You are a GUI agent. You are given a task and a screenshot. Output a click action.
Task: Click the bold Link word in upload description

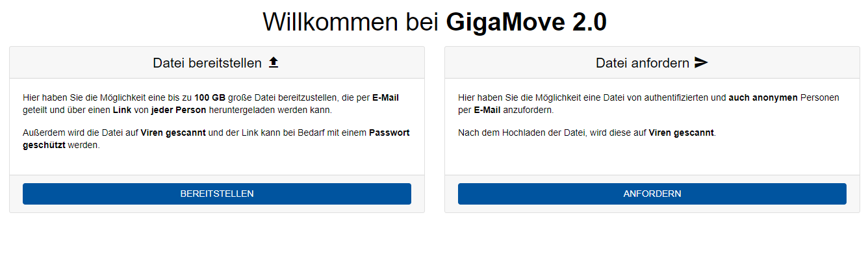[x=122, y=110]
